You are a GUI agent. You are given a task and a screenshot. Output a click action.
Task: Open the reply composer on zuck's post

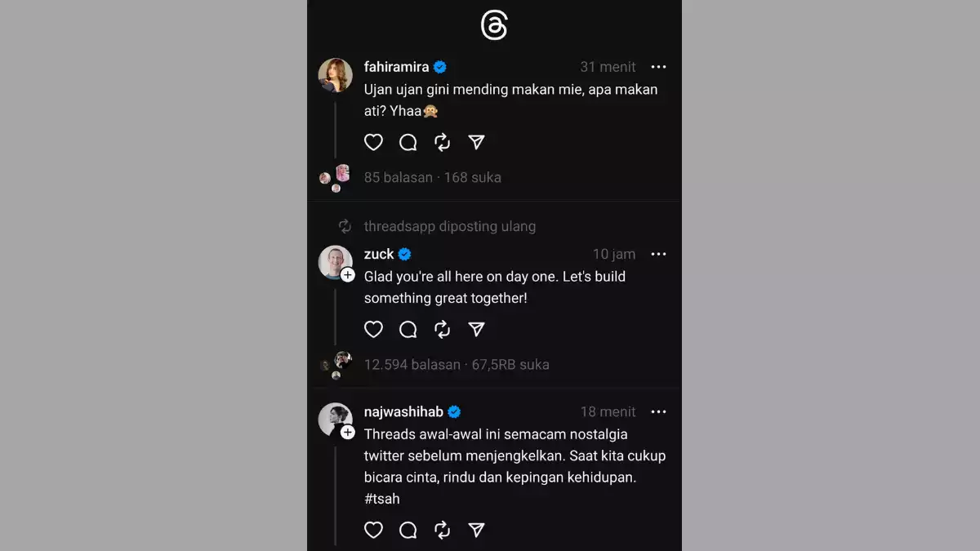(x=408, y=330)
